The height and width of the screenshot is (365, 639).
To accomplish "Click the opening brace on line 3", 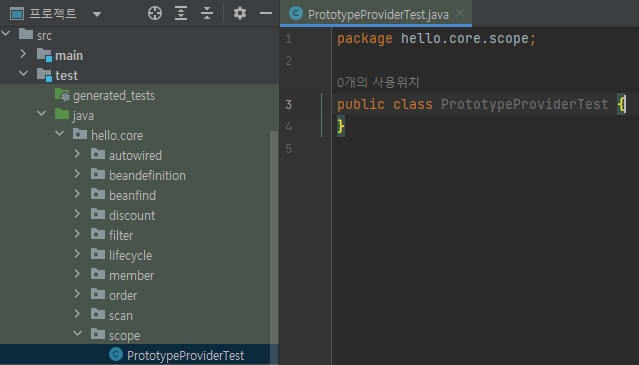I will pyautogui.click(x=621, y=104).
